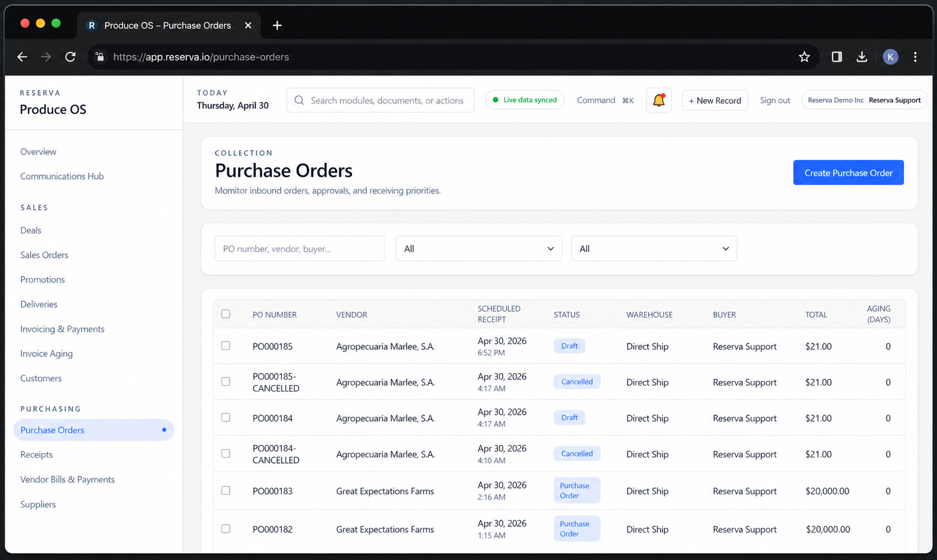Sort by BUYER column header

[724, 315]
